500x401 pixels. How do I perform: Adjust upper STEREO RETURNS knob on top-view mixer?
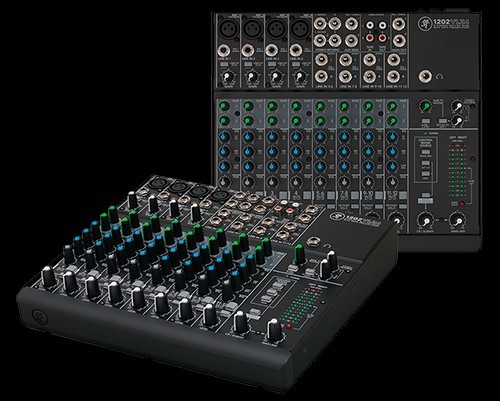click(x=457, y=106)
